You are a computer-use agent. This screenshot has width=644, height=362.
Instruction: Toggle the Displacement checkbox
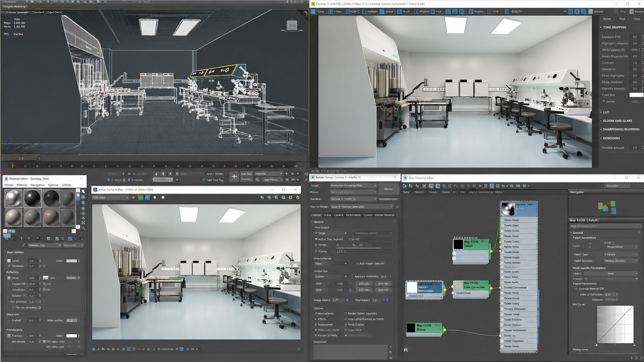(x=316, y=325)
